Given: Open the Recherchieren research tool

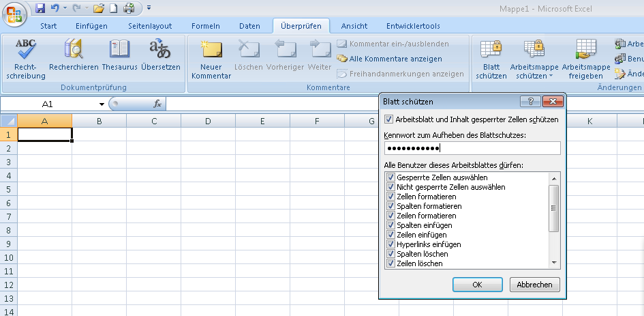Looking at the screenshot, I should point(74,49).
